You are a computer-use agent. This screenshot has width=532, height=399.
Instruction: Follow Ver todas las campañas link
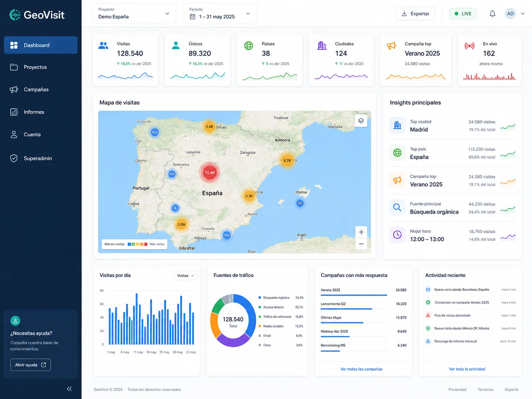[362, 369]
